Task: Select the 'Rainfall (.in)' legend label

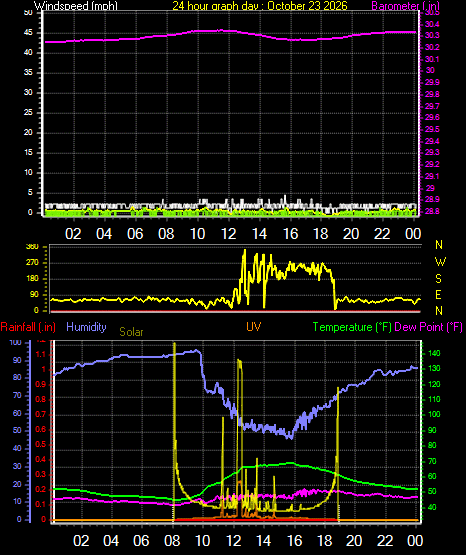Action: pyautogui.click(x=28, y=327)
